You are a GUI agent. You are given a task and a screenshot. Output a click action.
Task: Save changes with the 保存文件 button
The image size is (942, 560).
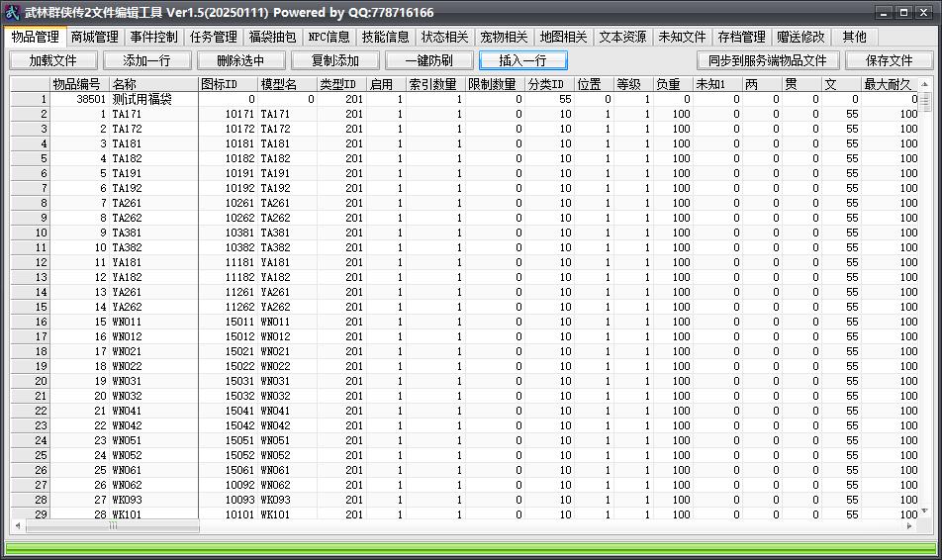[889, 60]
